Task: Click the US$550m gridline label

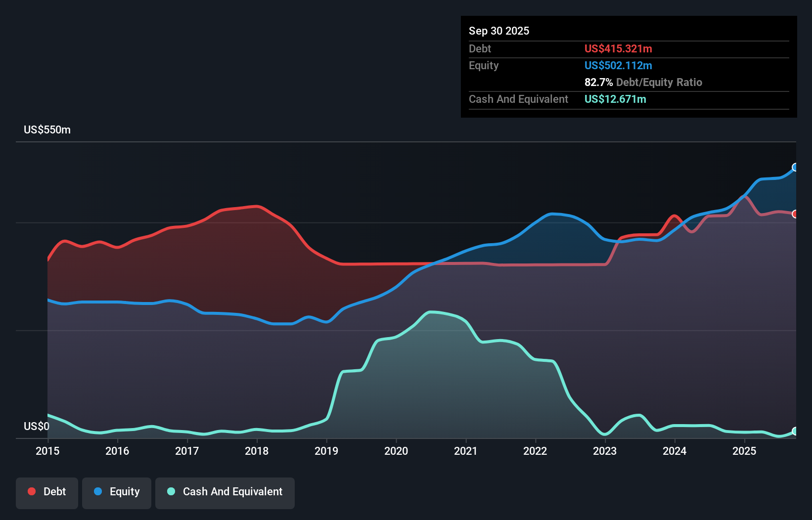Action: tap(47, 130)
